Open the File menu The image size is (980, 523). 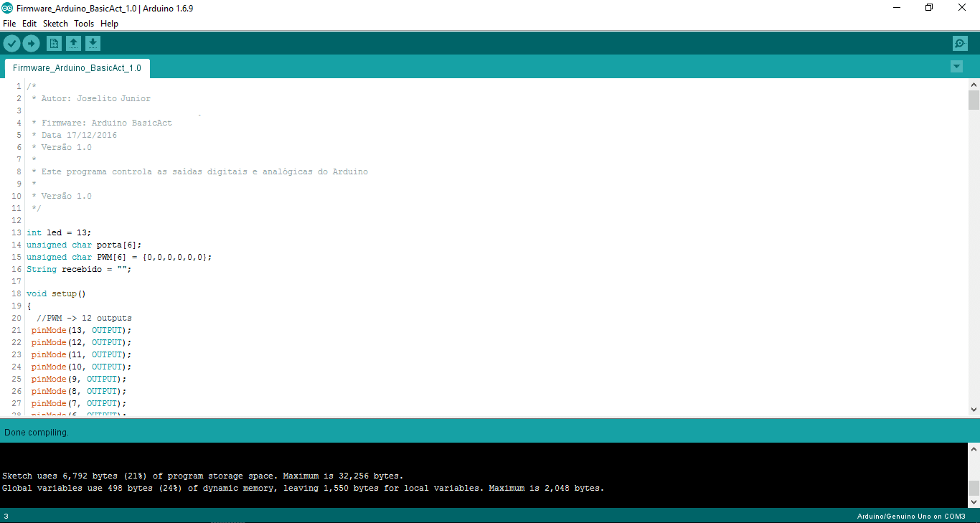coord(9,24)
